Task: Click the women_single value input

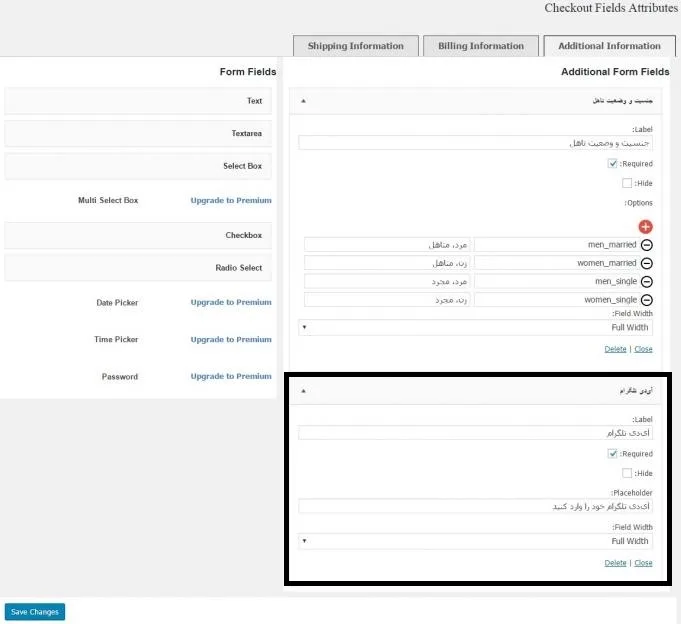Action: (x=557, y=300)
